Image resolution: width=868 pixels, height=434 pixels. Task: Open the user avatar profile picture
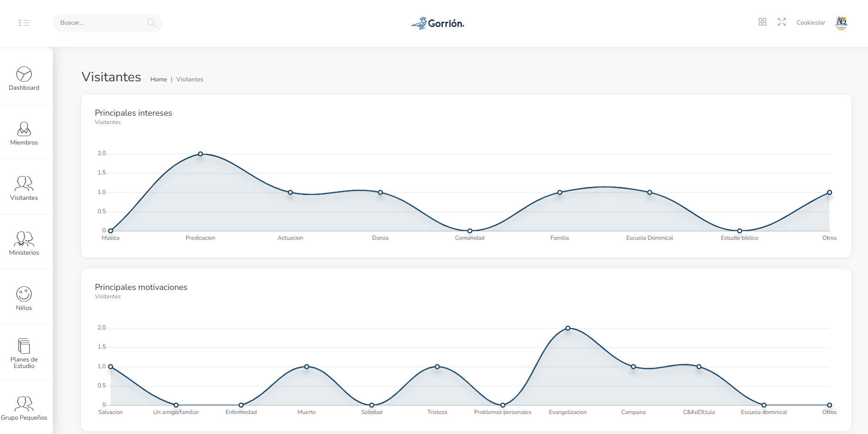841,22
